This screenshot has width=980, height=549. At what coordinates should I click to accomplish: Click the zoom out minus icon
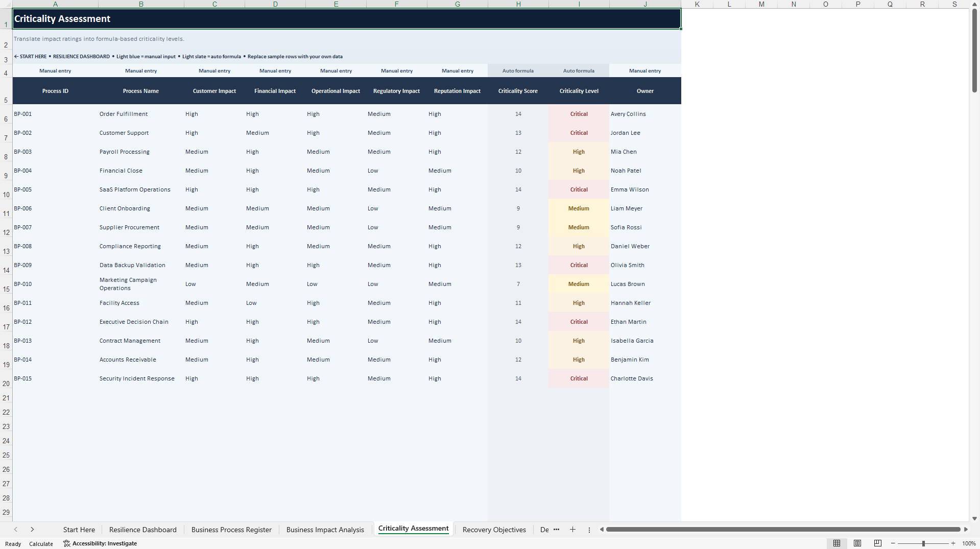pyautogui.click(x=893, y=543)
